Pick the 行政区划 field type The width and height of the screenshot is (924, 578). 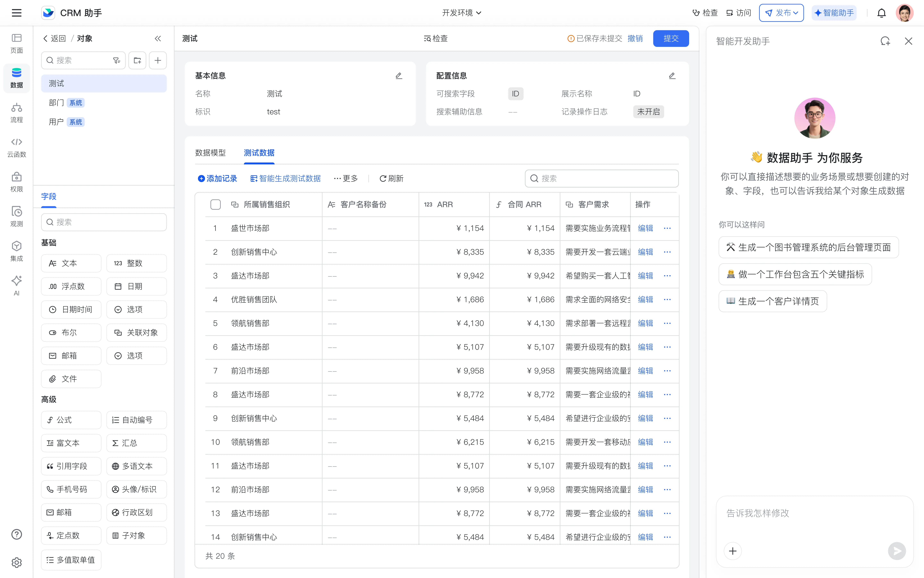pyautogui.click(x=136, y=513)
